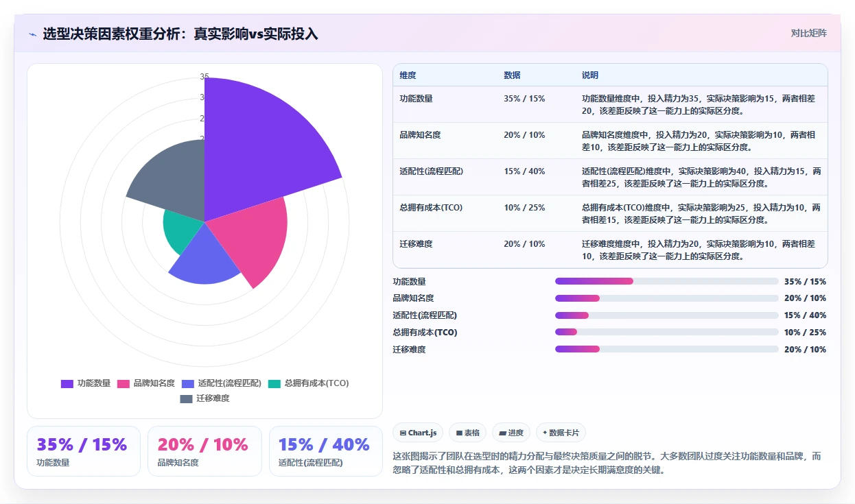Click the 品牌知名度 description text in table

pyautogui.click(x=699, y=141)
